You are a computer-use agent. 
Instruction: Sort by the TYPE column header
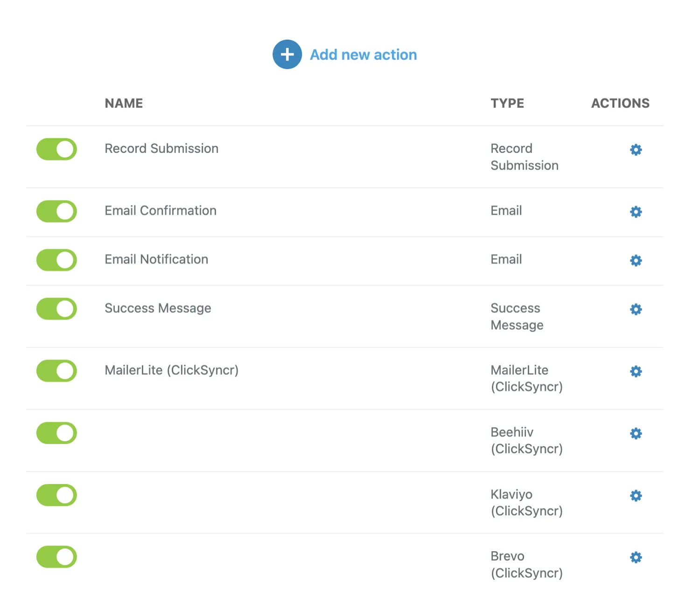507,103
